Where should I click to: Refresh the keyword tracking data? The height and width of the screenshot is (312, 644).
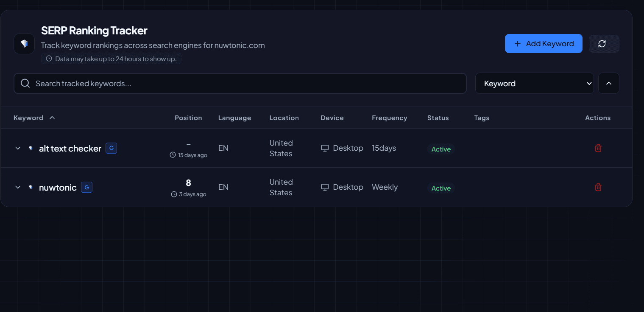604,43
